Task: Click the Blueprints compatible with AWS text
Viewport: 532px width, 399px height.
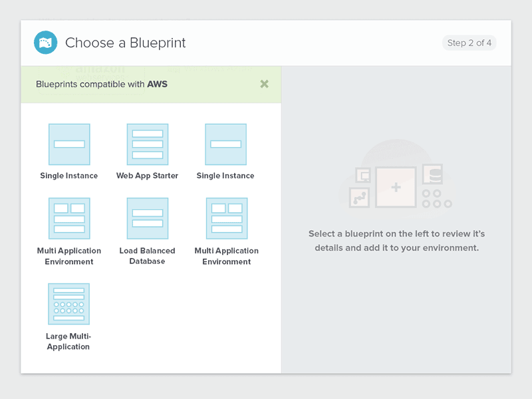Action: point(102,84)
